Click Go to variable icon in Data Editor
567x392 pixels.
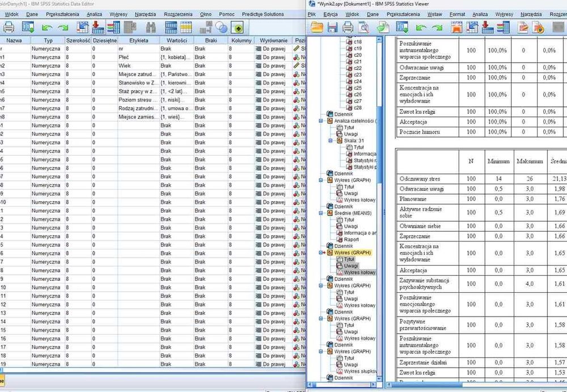(x=98, y=27)
